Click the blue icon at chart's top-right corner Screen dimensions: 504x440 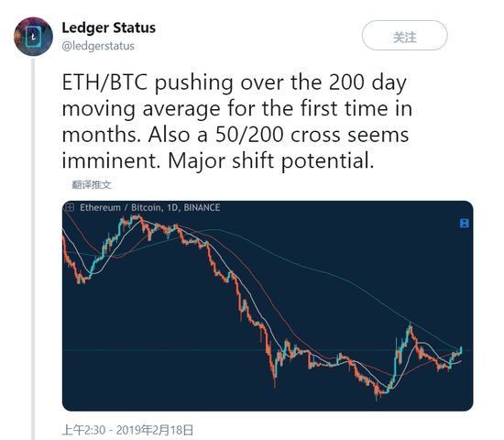pyautogui.click(x=465, y=223)
